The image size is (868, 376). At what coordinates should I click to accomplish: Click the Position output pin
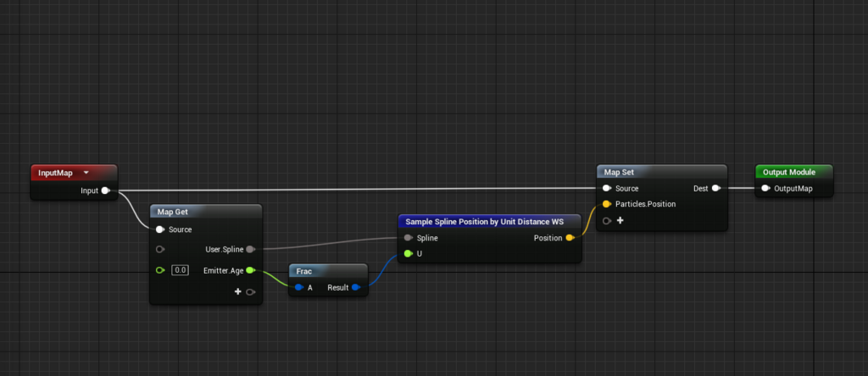570,238
